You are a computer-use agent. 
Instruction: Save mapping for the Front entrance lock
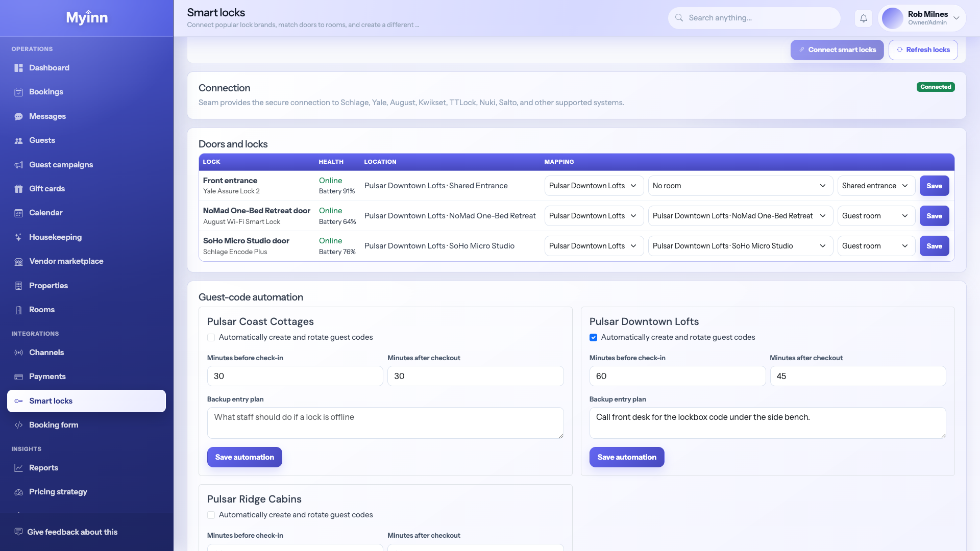[934, 186]
